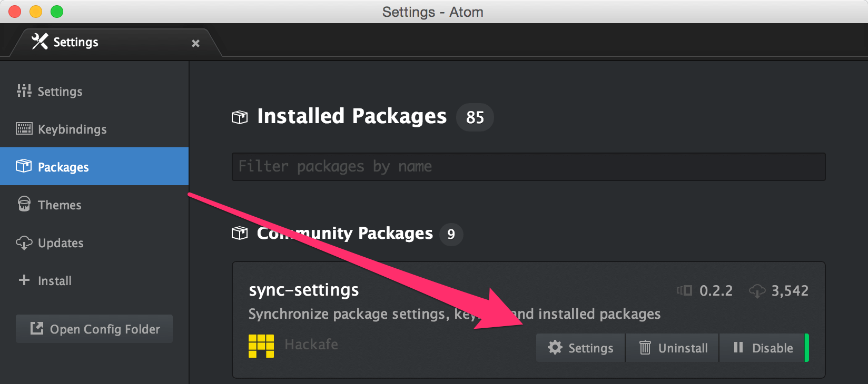Switch to the Themes section
Screen dimensions: 868x384
coord(60,205)
